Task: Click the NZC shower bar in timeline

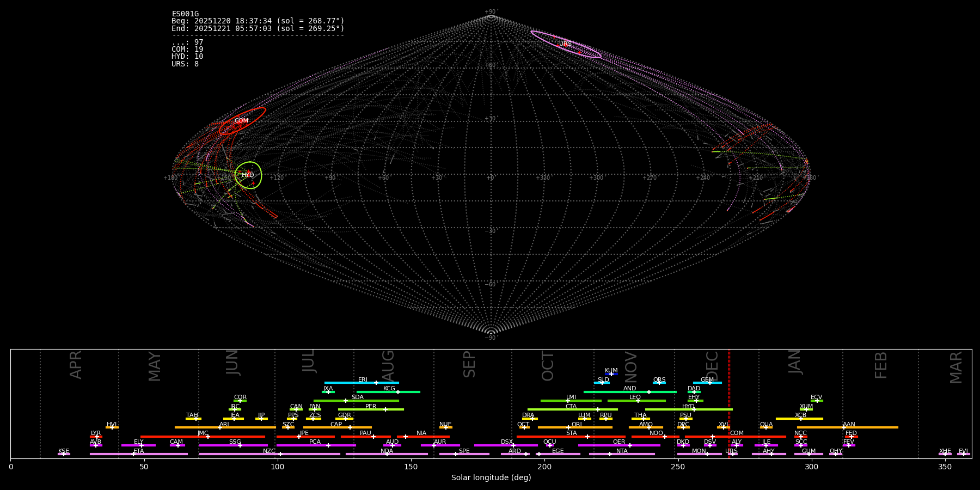Action: (x=269, y=454)
